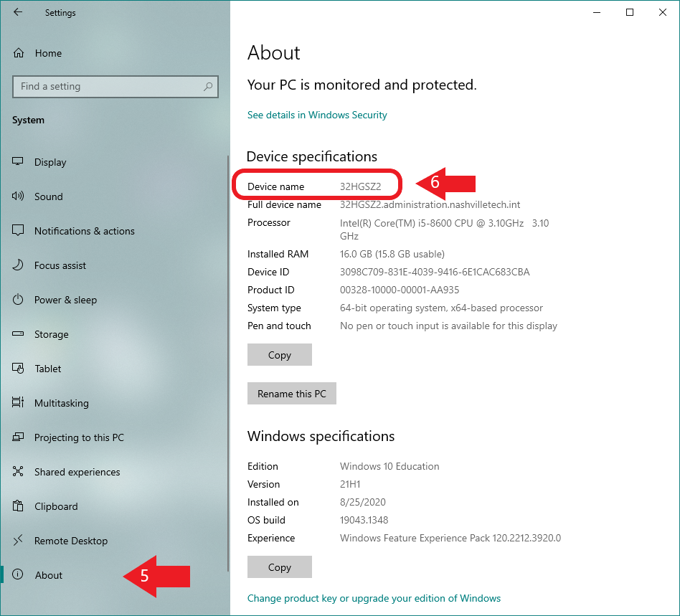Click Installed RAM value 16.0 GB

[392, 254]
